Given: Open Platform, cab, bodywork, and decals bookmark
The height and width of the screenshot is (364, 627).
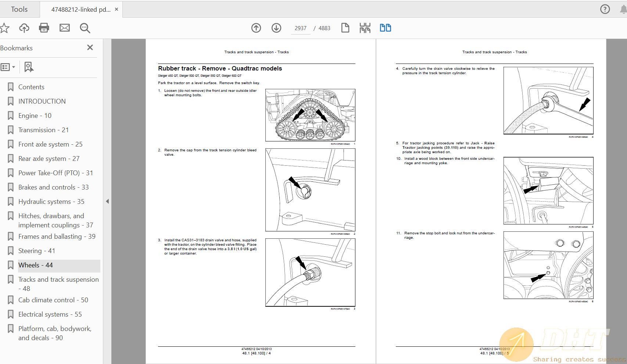Looking at the screenshot, I should (x=55, y=333).
